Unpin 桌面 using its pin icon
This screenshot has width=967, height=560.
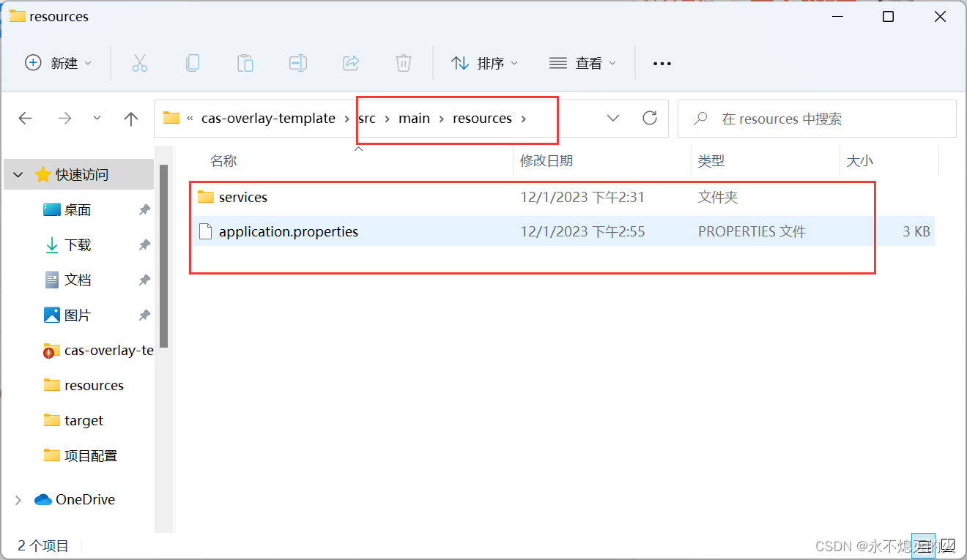[144, 210]
